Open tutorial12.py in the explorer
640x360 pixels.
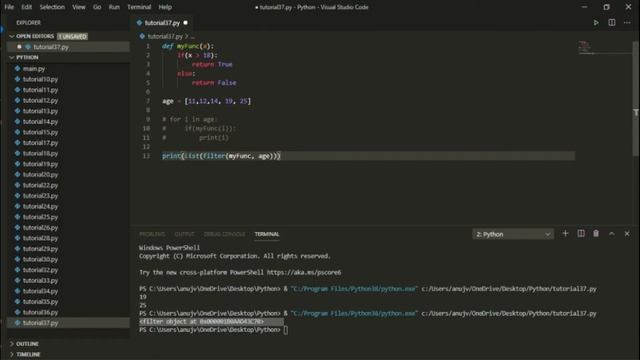pos(69,100)
